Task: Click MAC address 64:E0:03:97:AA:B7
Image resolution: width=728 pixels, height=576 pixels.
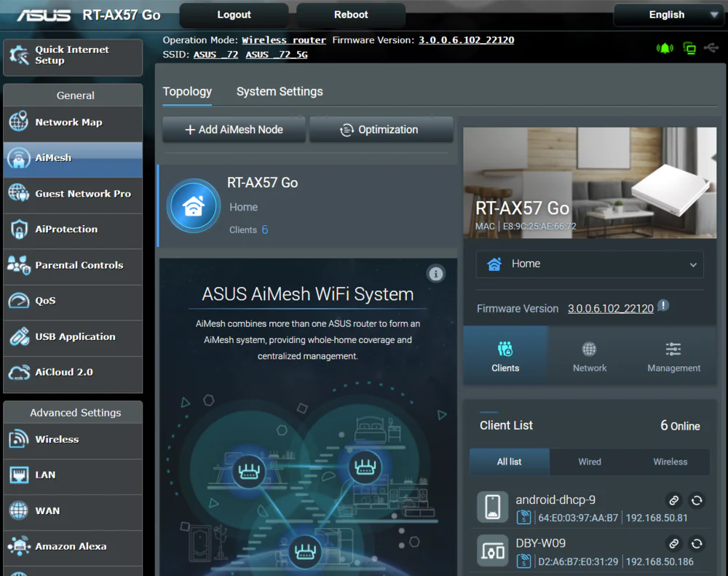Action: 578,518
